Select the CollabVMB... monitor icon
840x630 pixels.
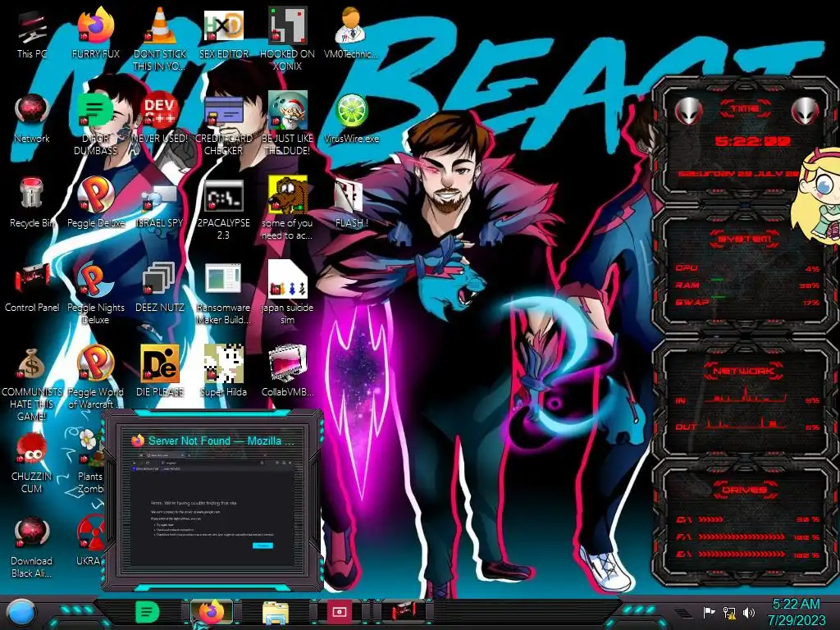pos(287,372)
